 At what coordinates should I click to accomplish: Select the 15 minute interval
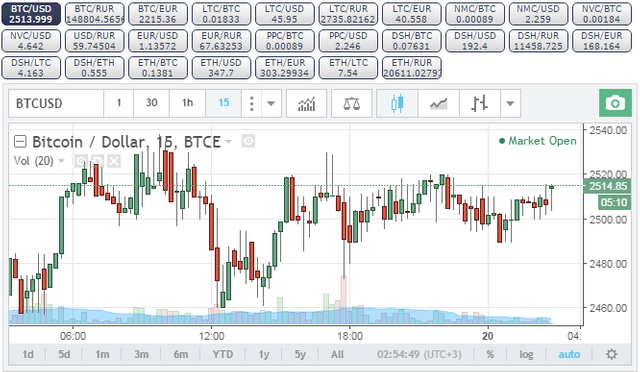pyautogui.click(x=224, y=103)
